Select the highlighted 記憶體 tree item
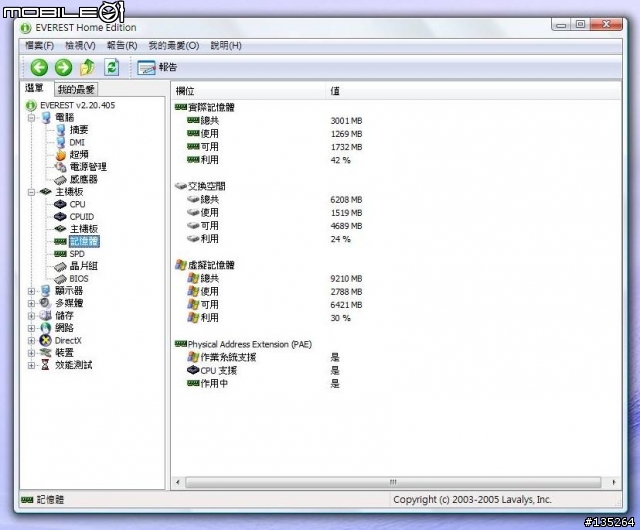640x530 pixels. pyautogui.click(x=84, y=241)
